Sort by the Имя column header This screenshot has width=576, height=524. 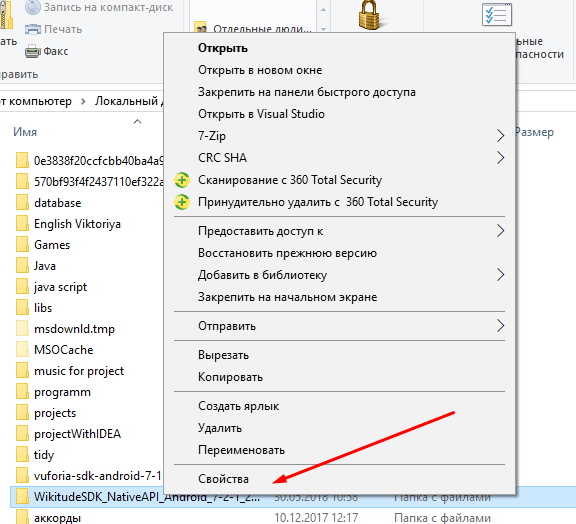coord(25,132)
